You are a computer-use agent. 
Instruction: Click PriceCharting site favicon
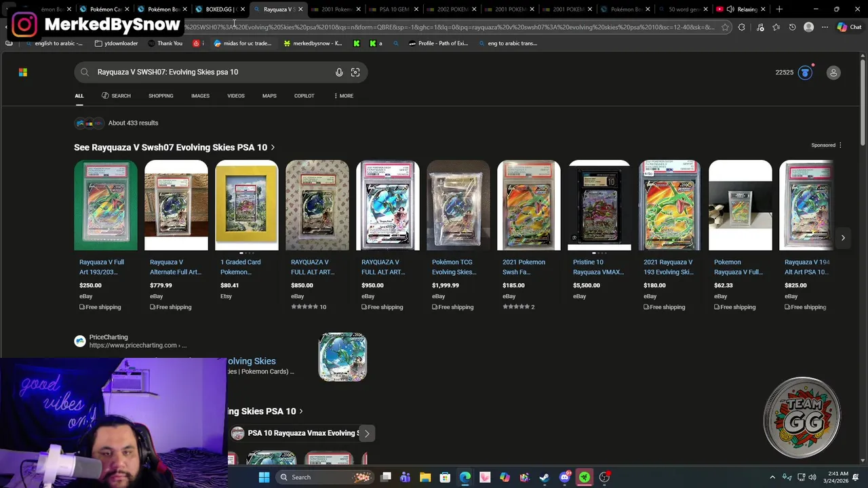[x=80, y=342]
